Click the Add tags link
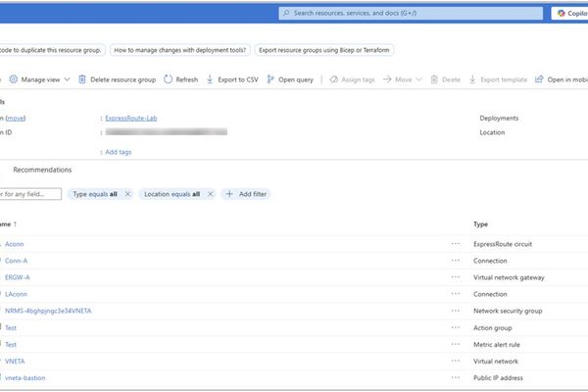The width and height of the screenshot is (588, 392). coord(119,152)
